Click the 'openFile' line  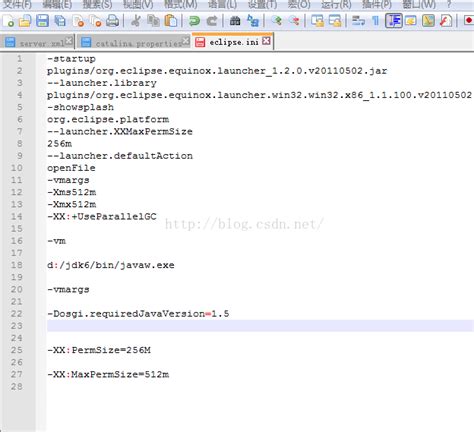pyautogui.click(x=71, y=168)
